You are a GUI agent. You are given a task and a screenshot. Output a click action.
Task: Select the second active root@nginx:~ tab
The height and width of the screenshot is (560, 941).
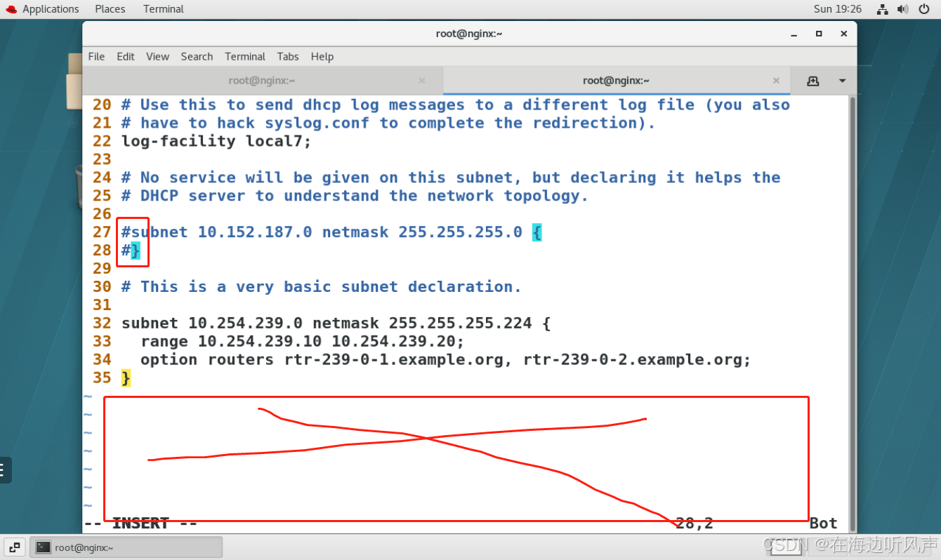point(616,81)
